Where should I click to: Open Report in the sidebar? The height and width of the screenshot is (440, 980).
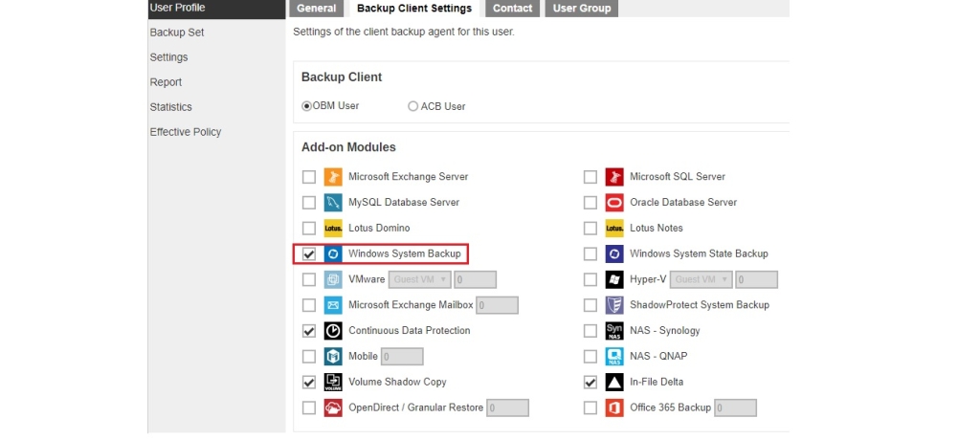(x=166, y=82)
